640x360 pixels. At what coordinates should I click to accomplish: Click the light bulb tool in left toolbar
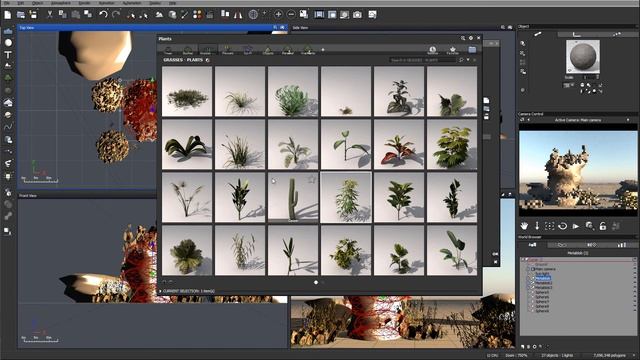(8, 176)
